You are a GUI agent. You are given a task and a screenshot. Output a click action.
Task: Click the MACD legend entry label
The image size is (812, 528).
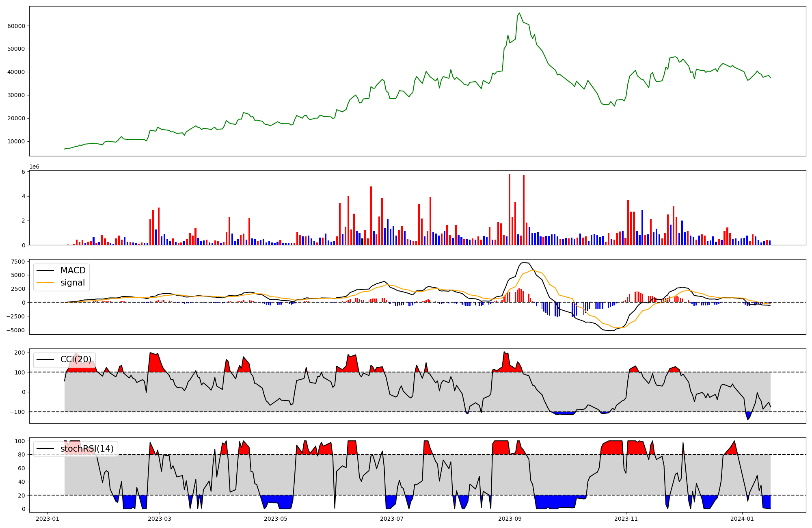[73, 270]
